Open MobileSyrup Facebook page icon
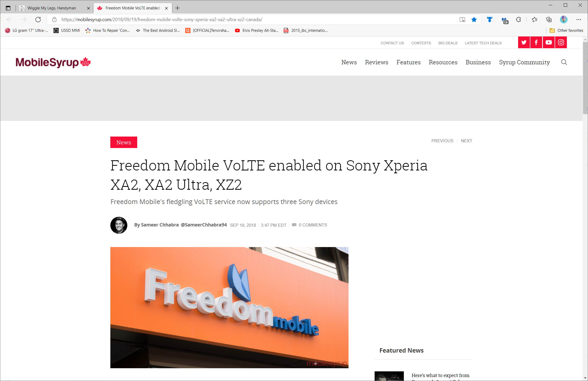This screenshot has height=381, width=588. coord(536,42)
